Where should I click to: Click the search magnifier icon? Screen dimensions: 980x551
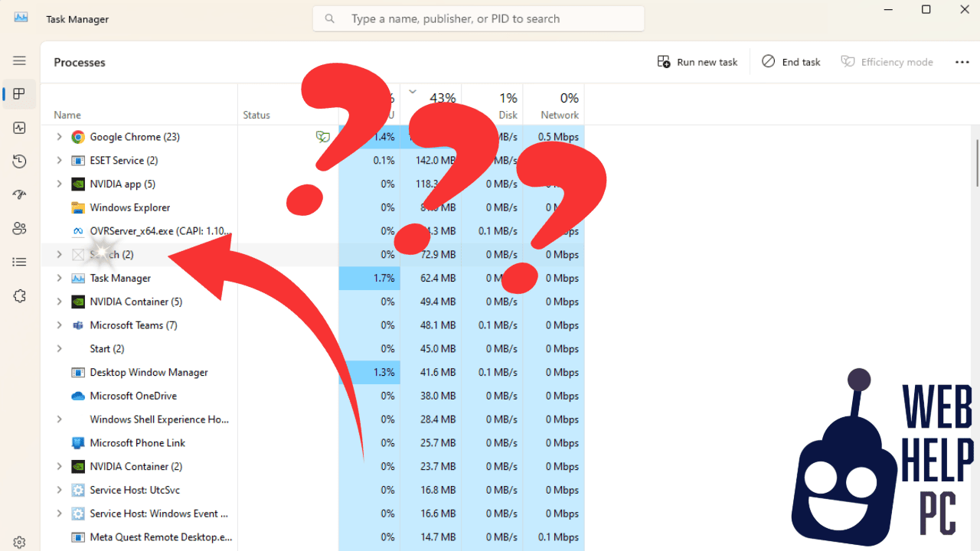coord(330,18)
